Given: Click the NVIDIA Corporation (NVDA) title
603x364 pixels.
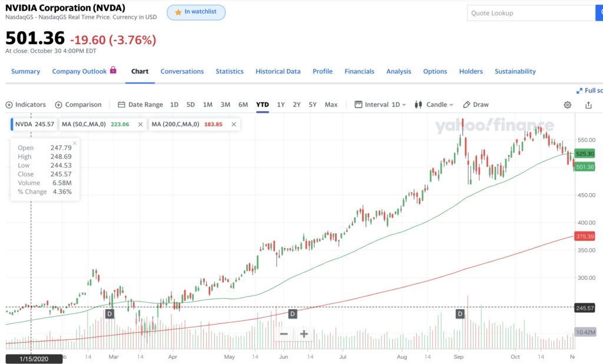Looking at the screenshot, I should (x=65, y=8).
